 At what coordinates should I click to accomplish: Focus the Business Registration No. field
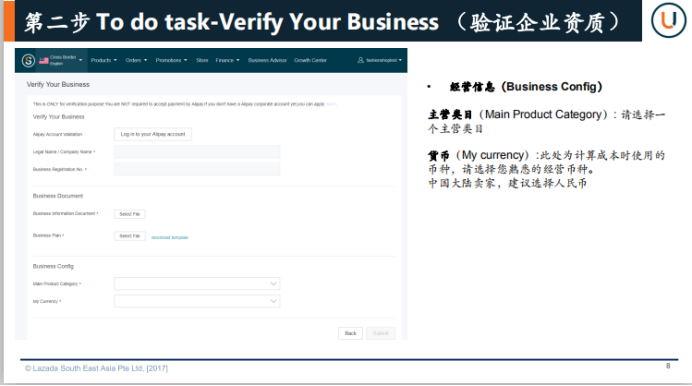point(197,169)
